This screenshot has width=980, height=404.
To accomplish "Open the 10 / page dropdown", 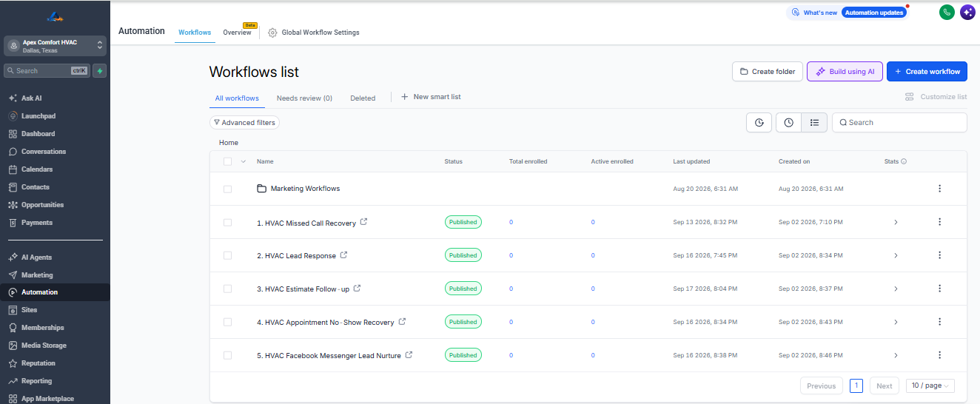I will tap(930, 386).
